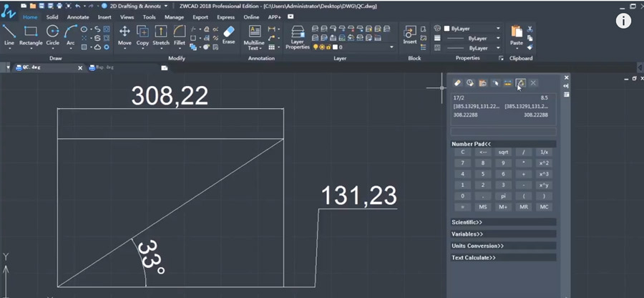This screenshot has height=298, width=644.
Task: Open the Properties panel dialog launcher arrow
Action: 501,58
